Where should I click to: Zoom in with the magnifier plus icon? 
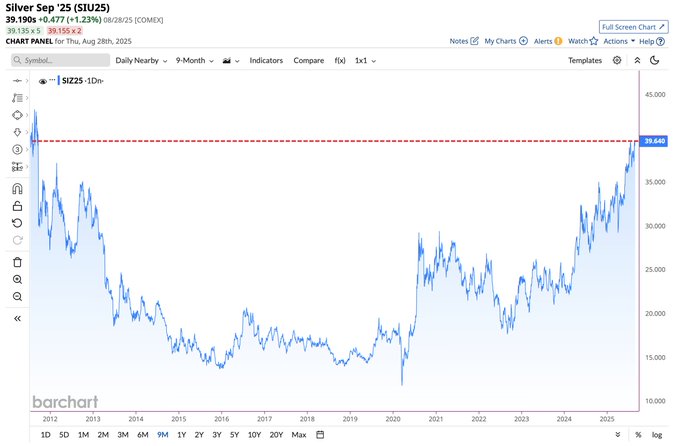(x=17, y=279)
